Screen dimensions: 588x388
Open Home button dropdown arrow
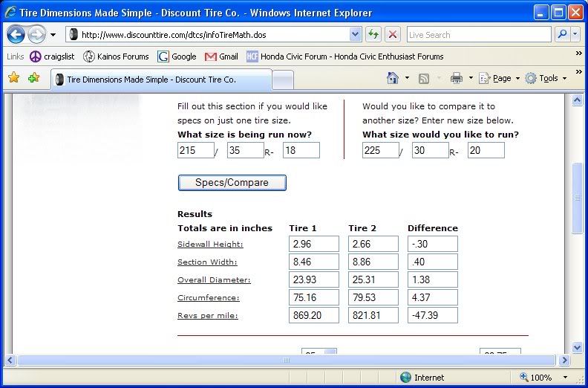[x=407, y=78]
